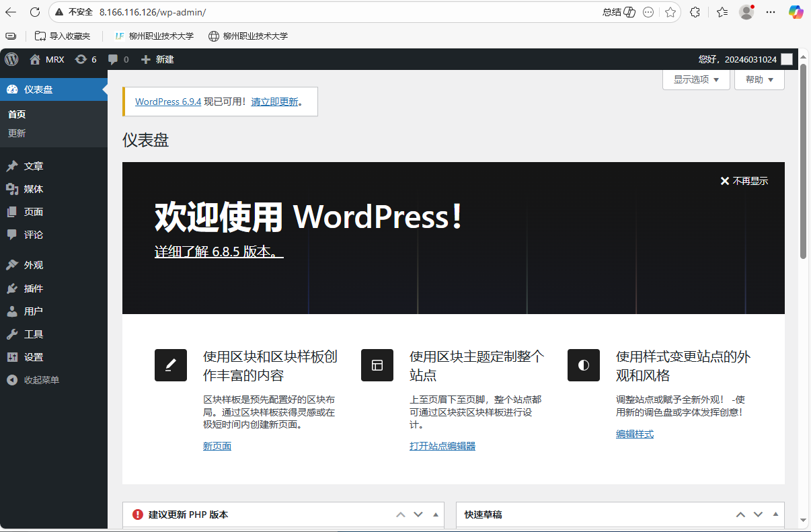Move 快速草稿 widget up
The width and height of the screenshot is (811, 532).
[x=740, y=515]
